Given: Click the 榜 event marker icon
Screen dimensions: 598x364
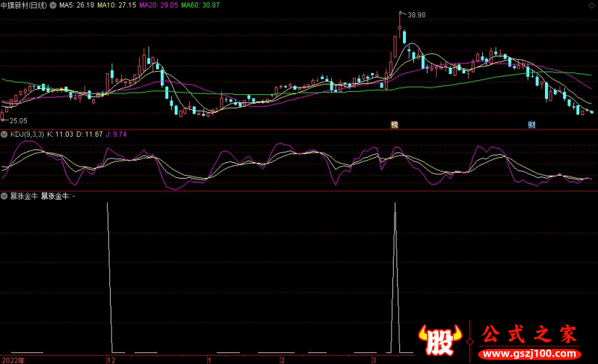Looking at the screenshot, I should coord(394,125).
